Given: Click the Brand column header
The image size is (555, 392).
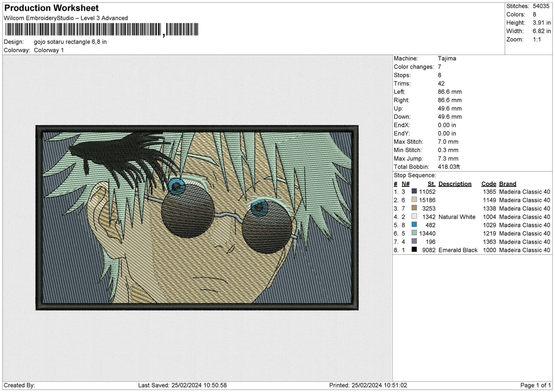Looking at the screenshot, I should [x=507, y=184].
